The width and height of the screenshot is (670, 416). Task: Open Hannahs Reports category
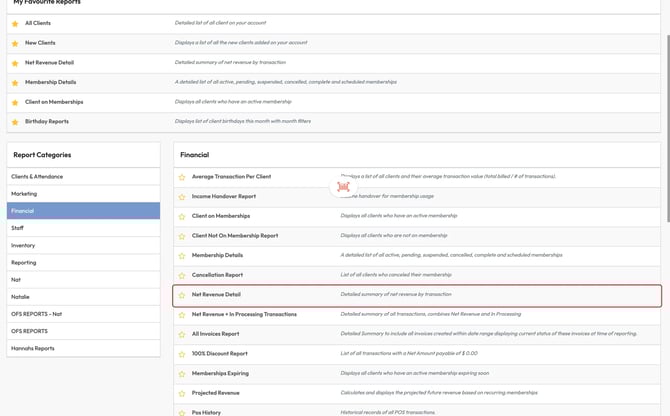[x=33, y=348]
